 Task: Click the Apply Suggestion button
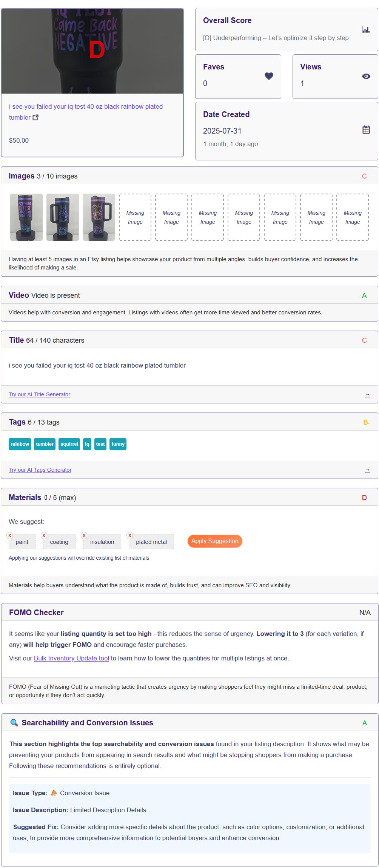click(214, 541)
